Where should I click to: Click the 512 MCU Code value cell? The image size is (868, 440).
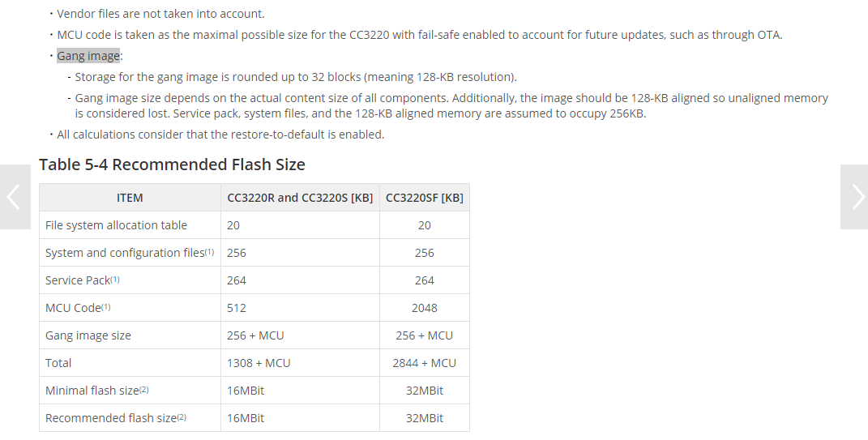tap(237, 308)
